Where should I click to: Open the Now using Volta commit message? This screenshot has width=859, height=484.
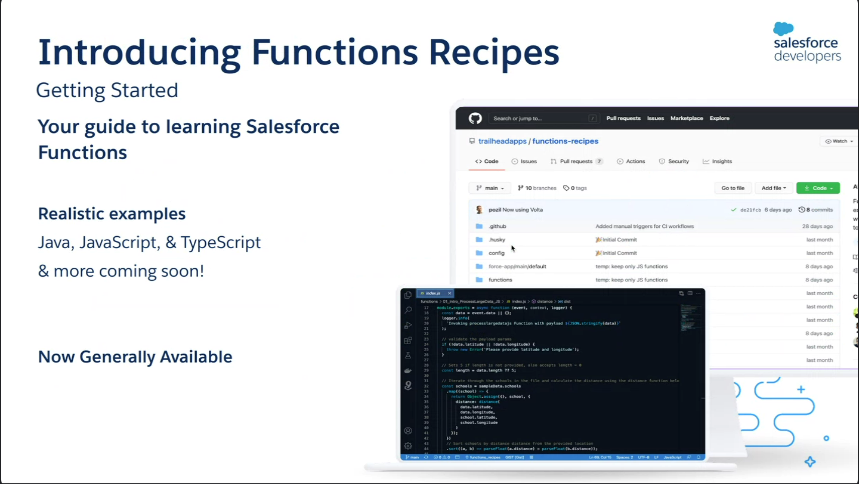(x=523, y=209)
